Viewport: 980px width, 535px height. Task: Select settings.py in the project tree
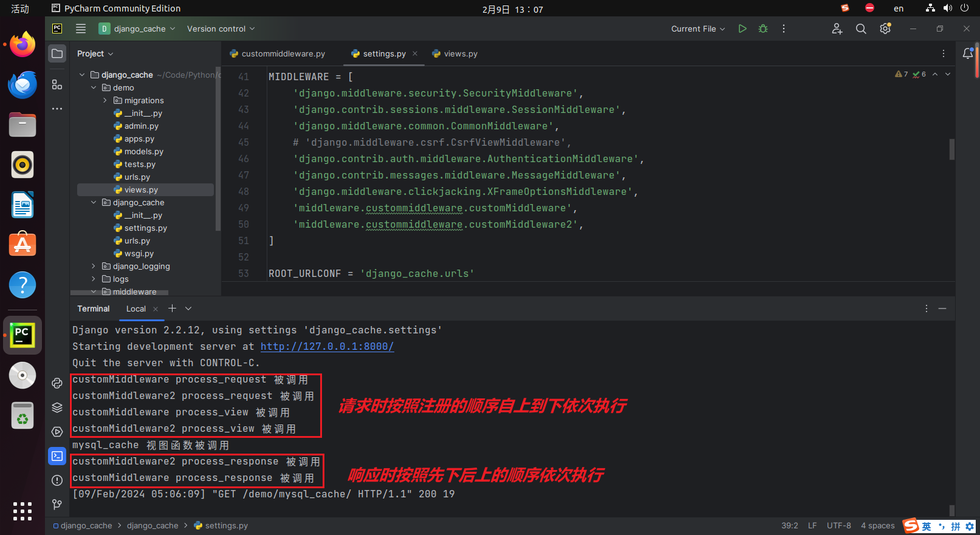146,228
